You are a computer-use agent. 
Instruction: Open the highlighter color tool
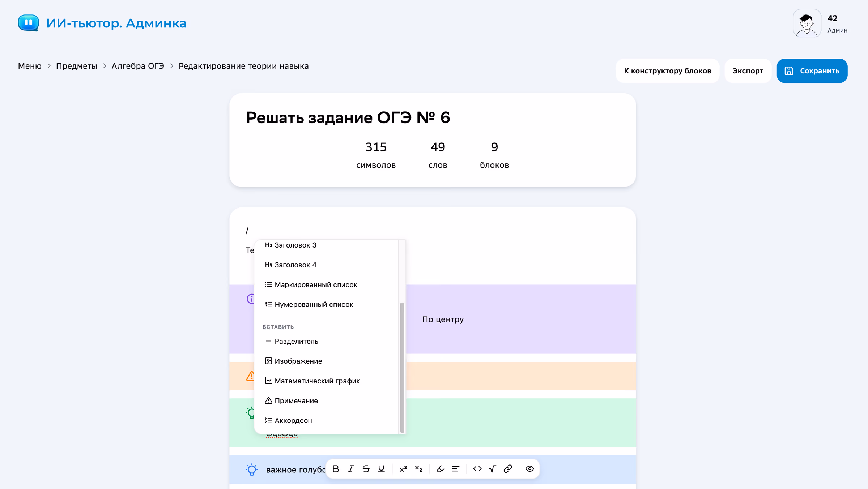pos(440,469)
